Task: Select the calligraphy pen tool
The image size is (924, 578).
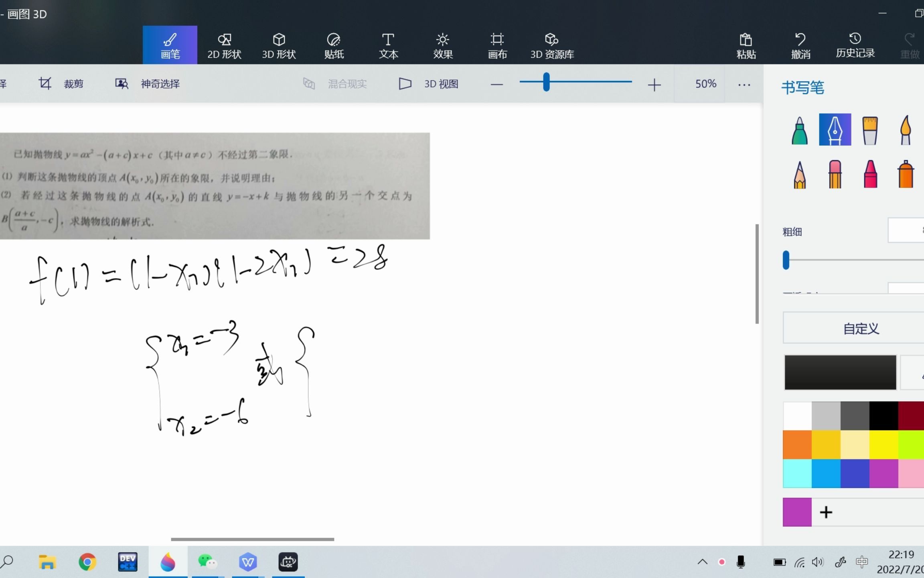Action: (835, 129)
